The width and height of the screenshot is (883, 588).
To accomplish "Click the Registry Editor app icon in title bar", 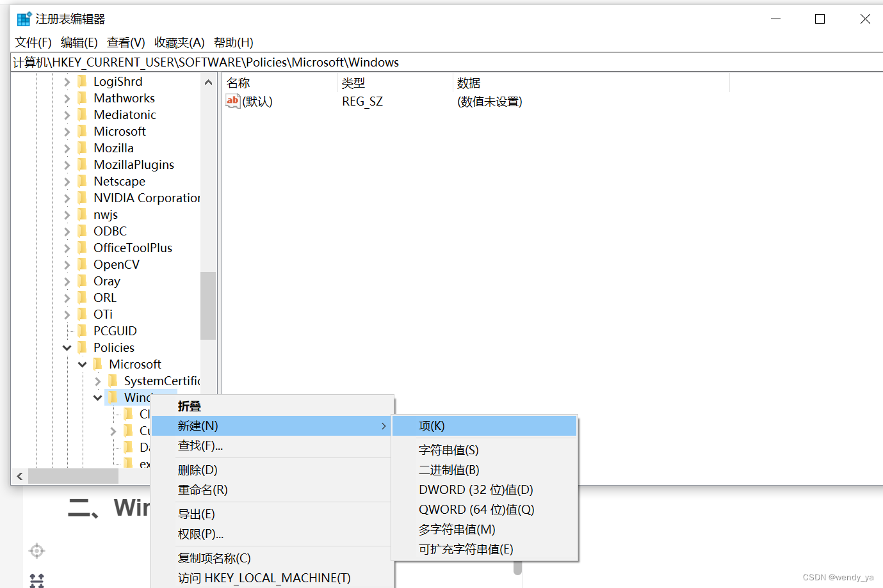I will coord(24,19).
